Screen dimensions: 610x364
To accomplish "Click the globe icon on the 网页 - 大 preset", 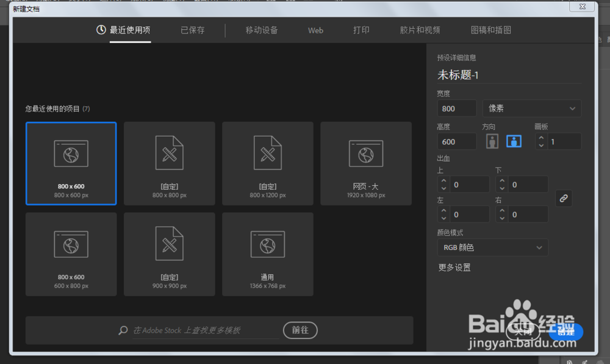I will tap(366, 153).
